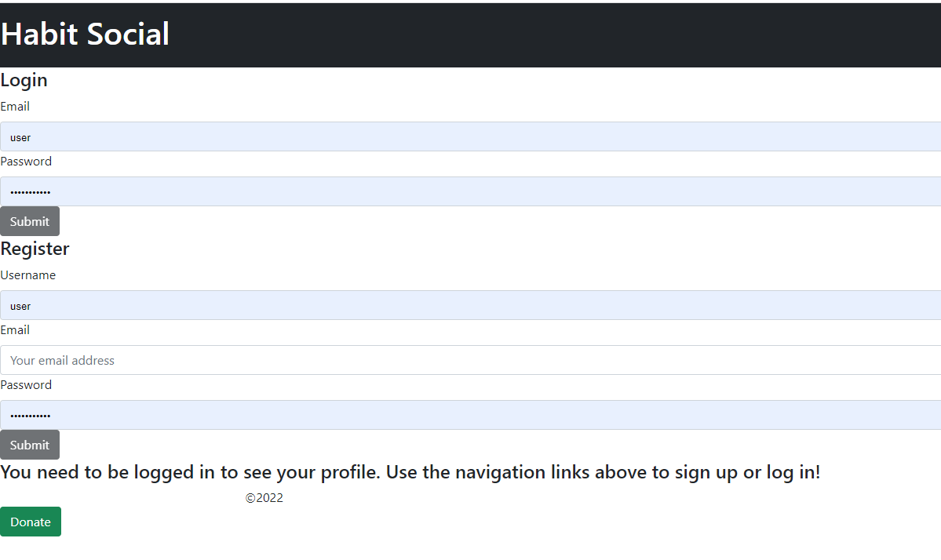The height and width of the screenshot is (560, 941).
Task: Click the Register form Submit button
Action: point(29,445)
